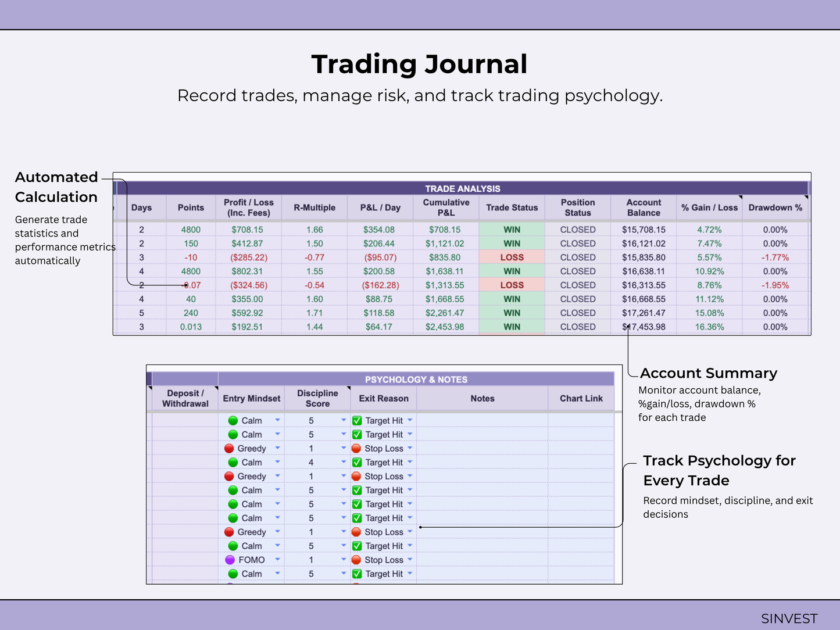Image resolution: width=840 pixels, height=630 pixels.
Task: Expand Calm mindset dropdown in score 4 row
Action: 277,461
